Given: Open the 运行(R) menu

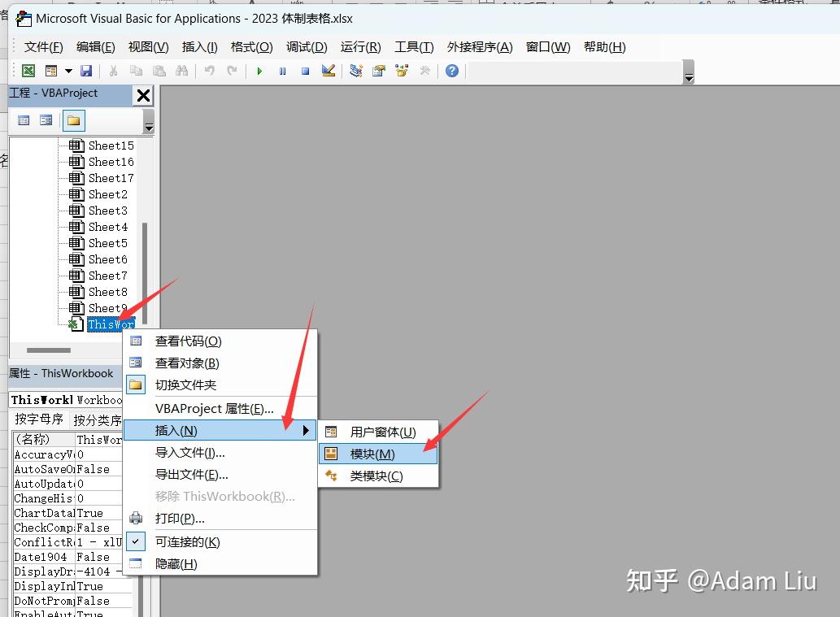Looking at the screenshot, I should pyautogui.click(x=360, y=47).
